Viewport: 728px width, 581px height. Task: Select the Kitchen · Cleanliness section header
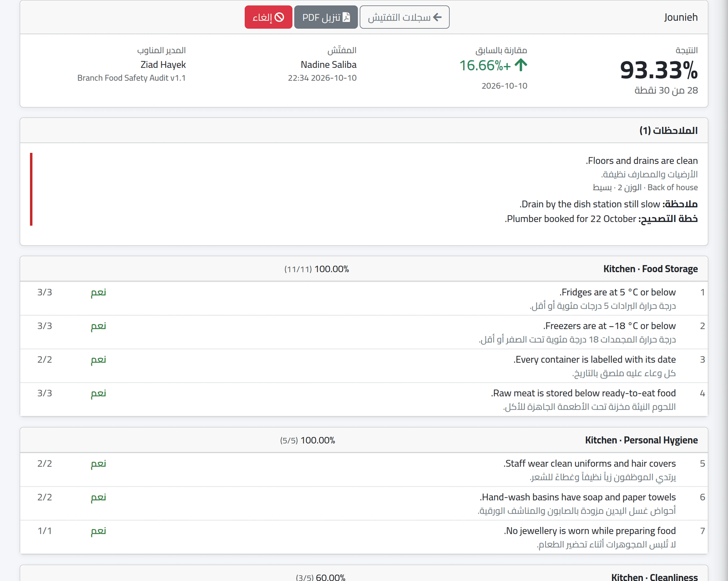pos(364,574)
